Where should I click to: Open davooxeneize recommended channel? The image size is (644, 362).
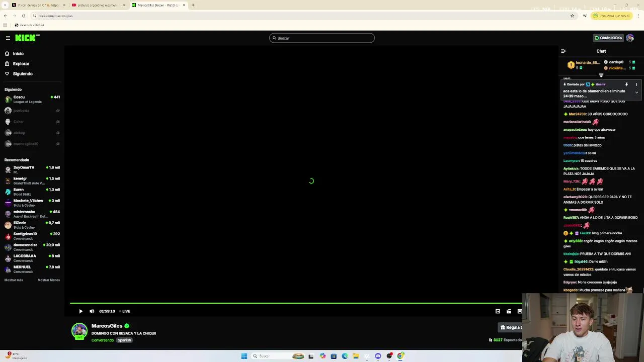[x=32, y=247]
